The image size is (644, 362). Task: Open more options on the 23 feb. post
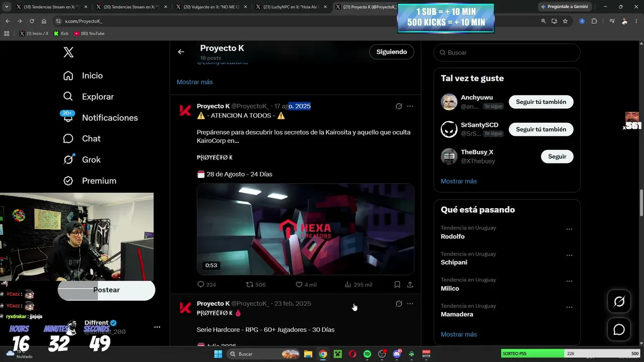[x=410, y=304]
